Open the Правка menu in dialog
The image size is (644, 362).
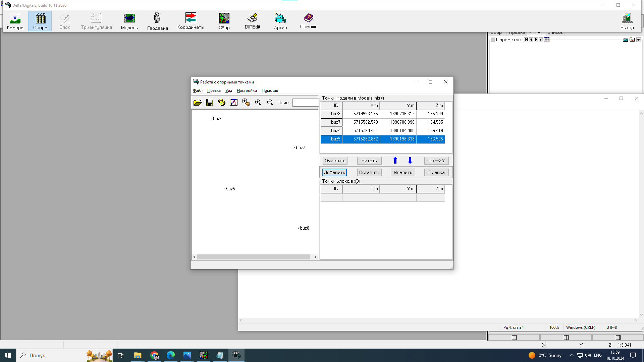point(214,90)
